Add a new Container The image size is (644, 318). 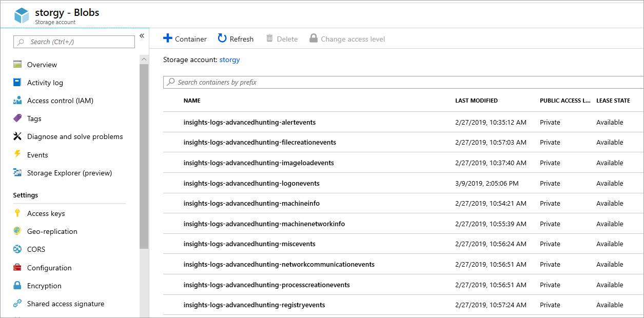point(185,39)
